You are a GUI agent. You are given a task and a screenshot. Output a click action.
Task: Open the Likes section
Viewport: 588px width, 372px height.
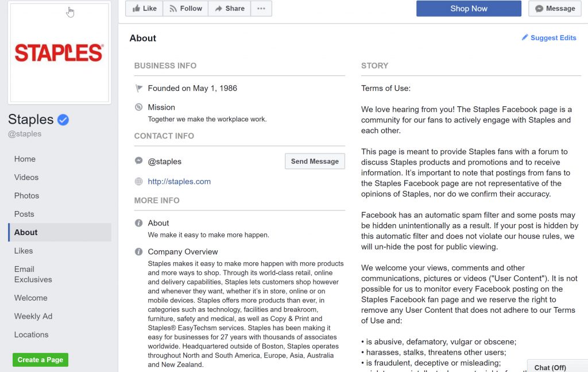[24, 251]
